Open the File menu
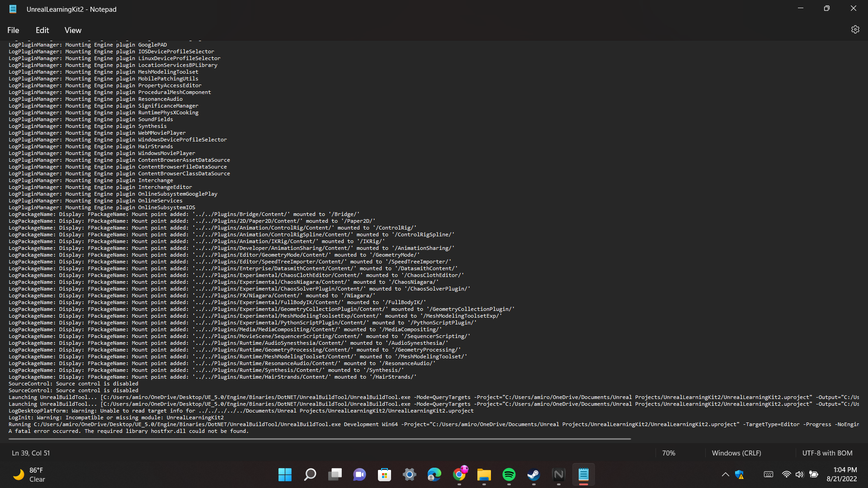Viewport: 868px width, 488px height. tap(13, 30)
